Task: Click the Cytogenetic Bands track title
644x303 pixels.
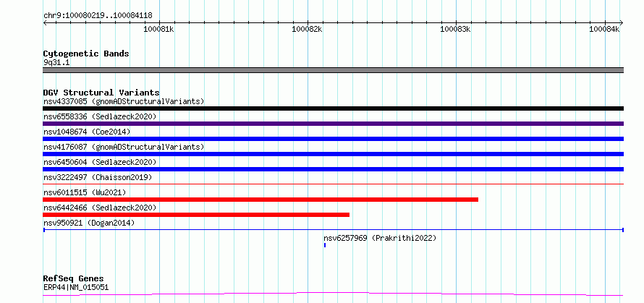Action: click(86, 54)
